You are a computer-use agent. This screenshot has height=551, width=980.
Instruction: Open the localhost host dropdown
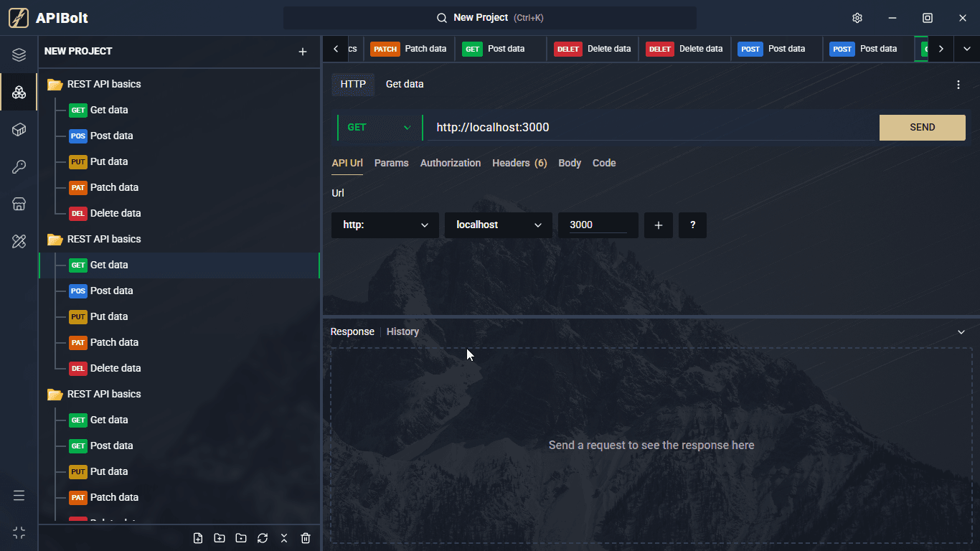click(x=498, y=225)
